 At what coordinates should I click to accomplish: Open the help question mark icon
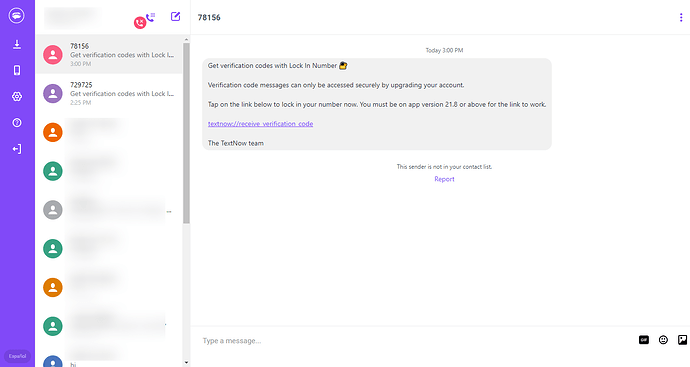coord(17,123)
